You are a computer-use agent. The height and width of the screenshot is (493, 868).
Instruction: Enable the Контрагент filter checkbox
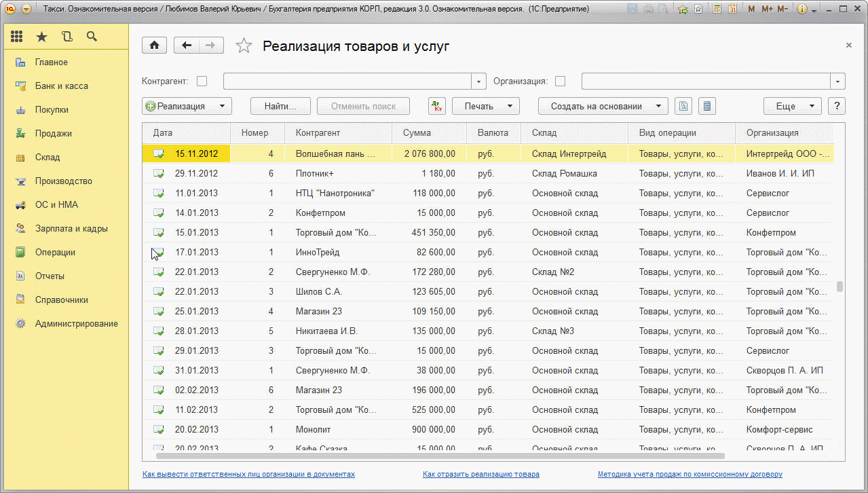coord(202,81)
